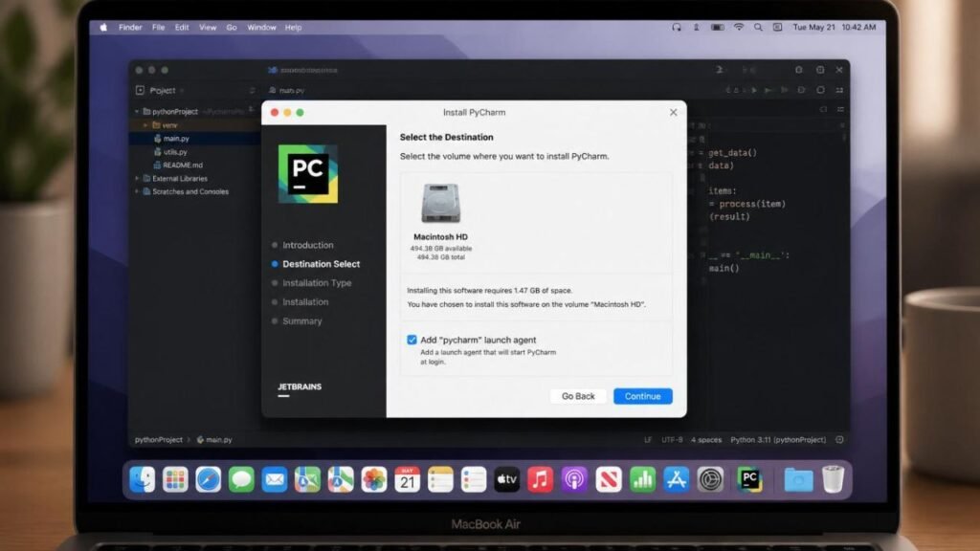Viewport: 980px width, 551px height.
Task: Click the JETBRAINS logo in installer sidebar
Action: pos(300,388)
